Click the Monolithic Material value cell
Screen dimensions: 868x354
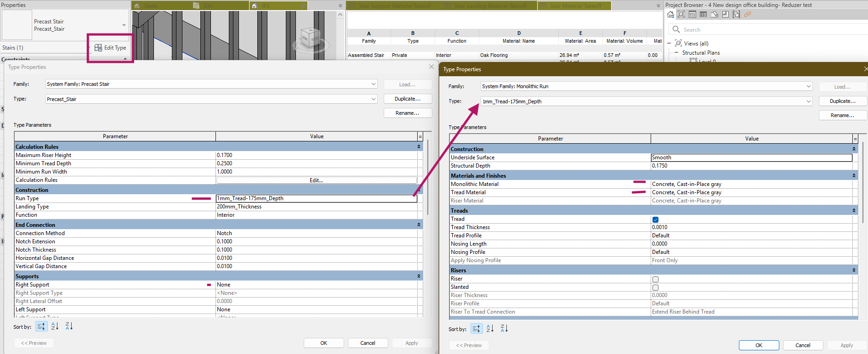(751, 184)
